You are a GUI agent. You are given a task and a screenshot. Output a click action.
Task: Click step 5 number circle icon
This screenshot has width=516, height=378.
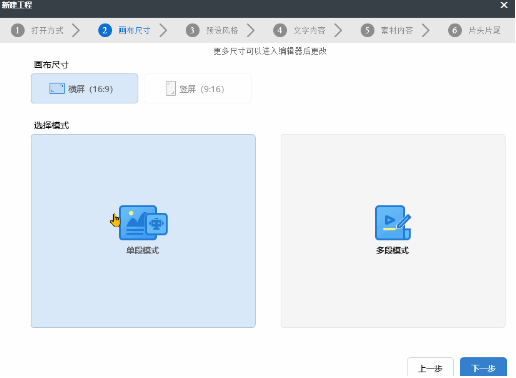point(367,30)
